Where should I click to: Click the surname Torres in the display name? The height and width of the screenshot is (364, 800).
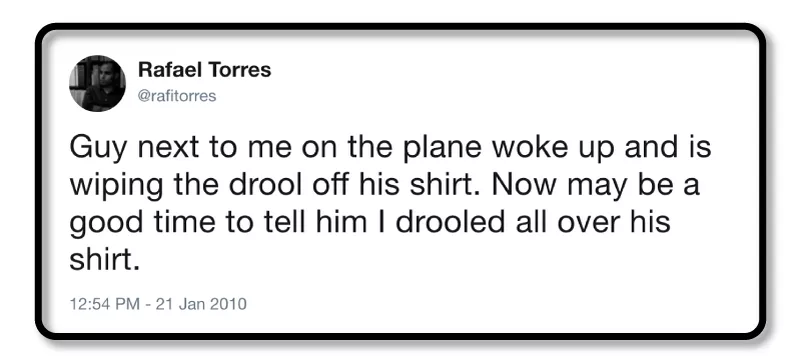pyautogui.click(x=240, y=70)
